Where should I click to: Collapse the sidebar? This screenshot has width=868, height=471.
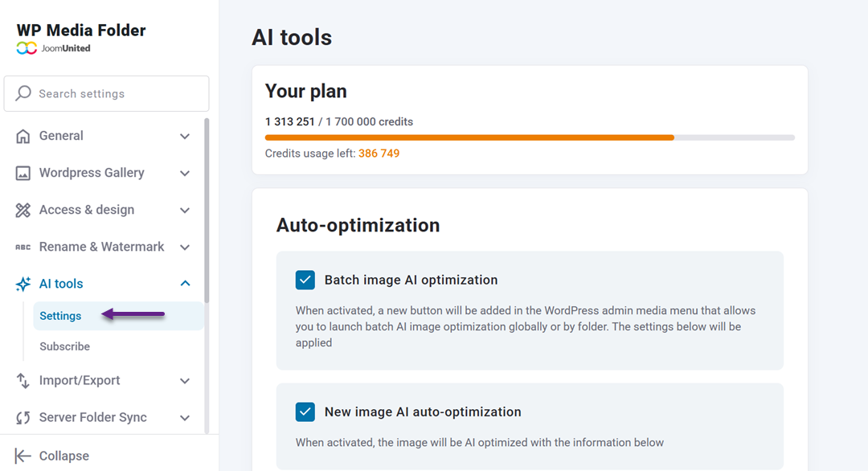click(50, 455)
